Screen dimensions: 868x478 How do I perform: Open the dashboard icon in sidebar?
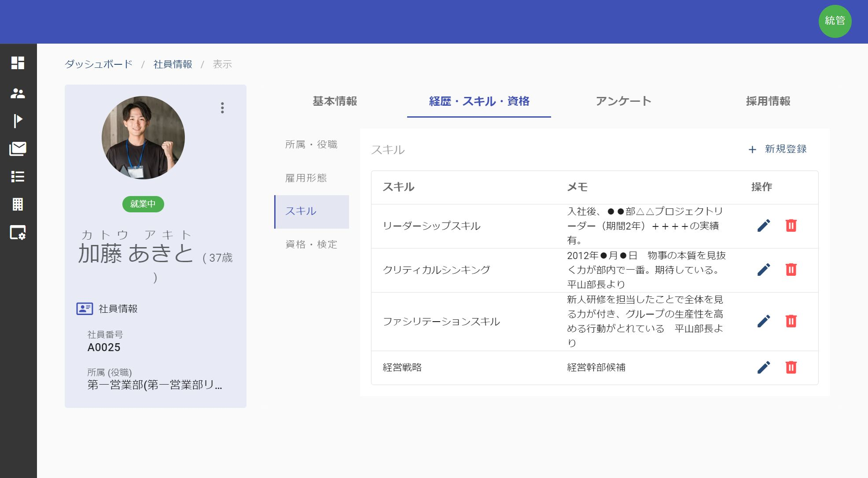(x=18, y=63)
